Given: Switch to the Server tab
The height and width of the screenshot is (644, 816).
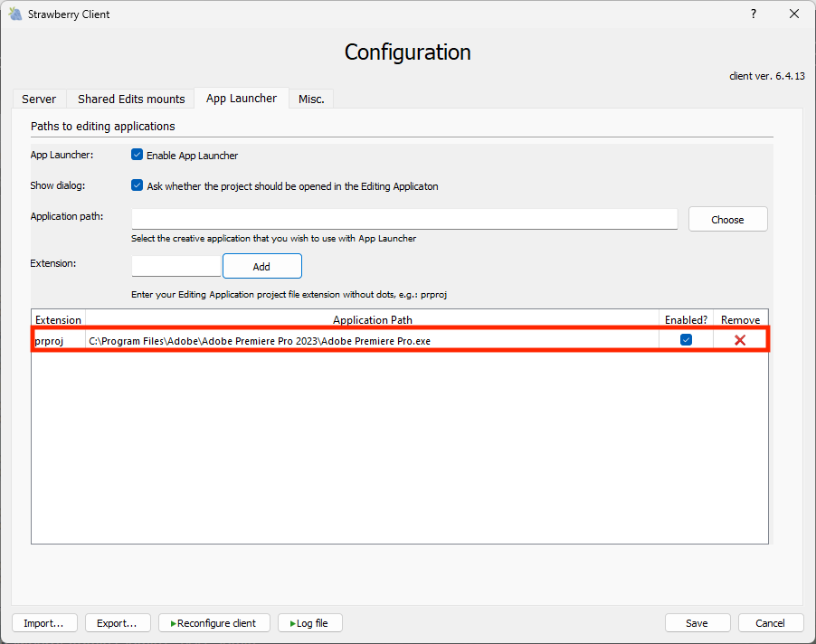Looking at the screenshot, I should click(39, 99).
